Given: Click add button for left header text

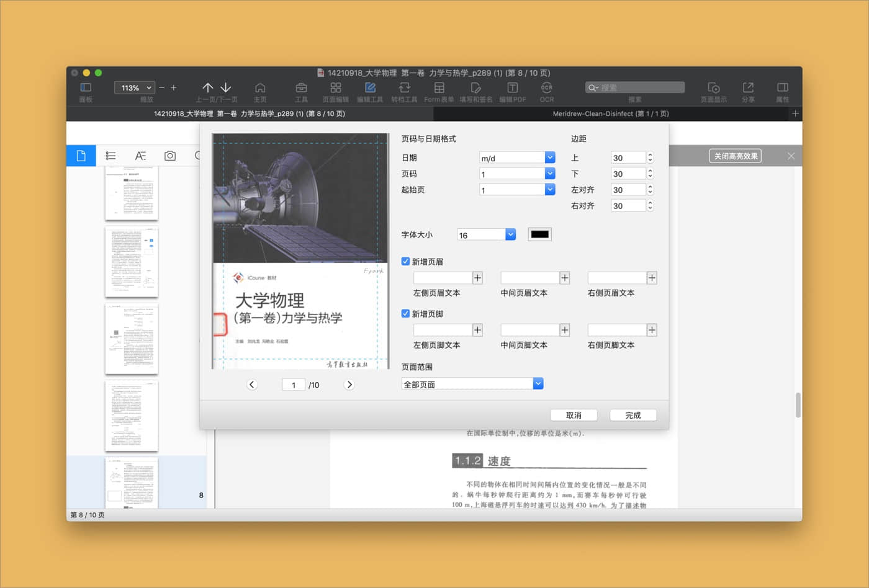Looking at the screenshot, I should point(477,278).
